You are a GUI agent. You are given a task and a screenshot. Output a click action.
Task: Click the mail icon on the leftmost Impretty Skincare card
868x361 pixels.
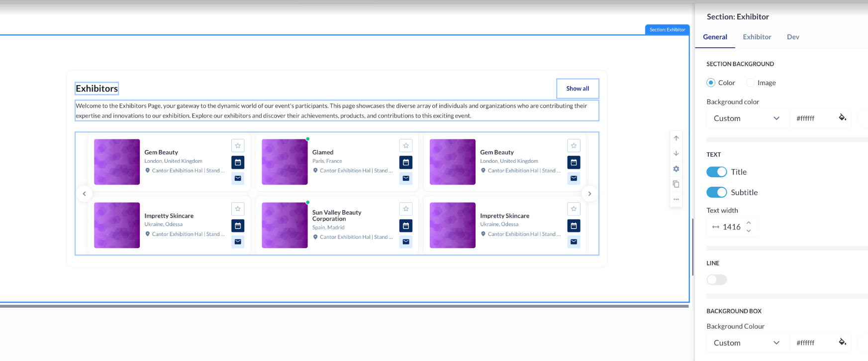click(x=238, y=241)
